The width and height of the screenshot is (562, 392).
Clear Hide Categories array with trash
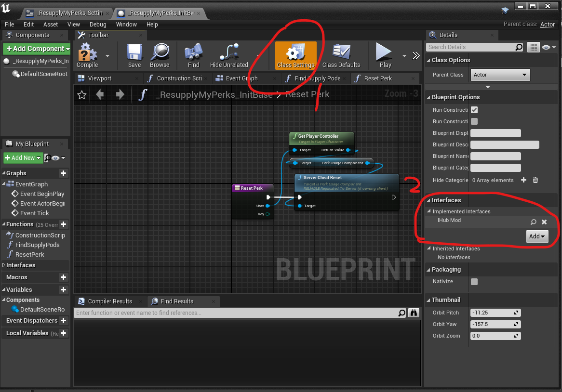pos(535,180)
